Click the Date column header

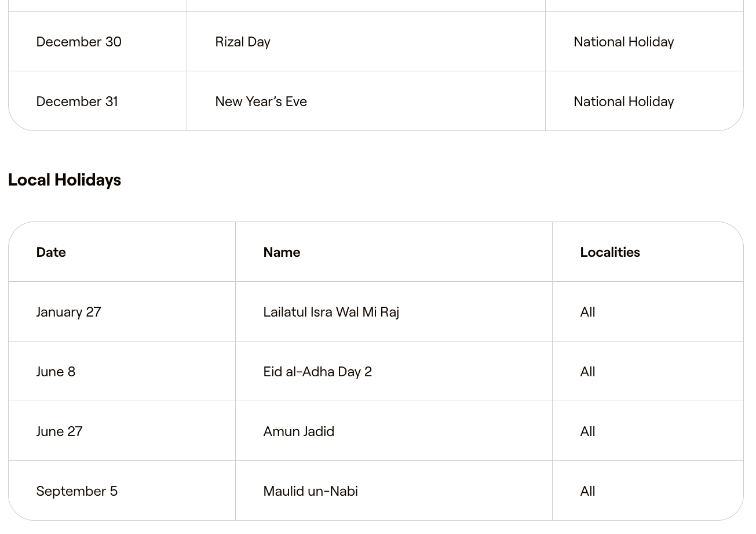tap(51, 252)
